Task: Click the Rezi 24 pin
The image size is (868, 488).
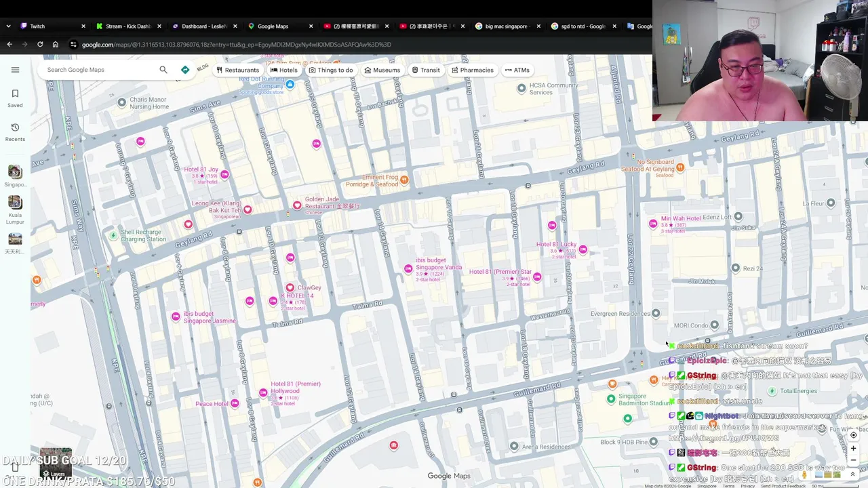Action: pos(736,268)
